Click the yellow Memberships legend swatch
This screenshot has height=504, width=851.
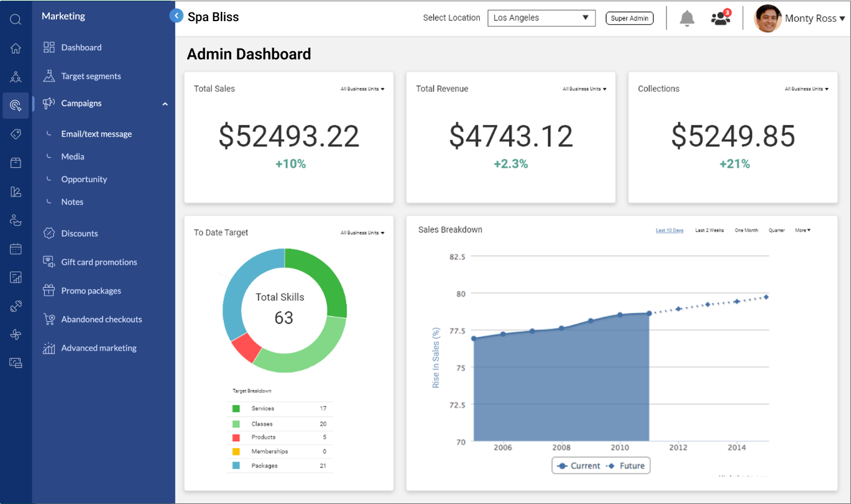click(x=236, y=451)
